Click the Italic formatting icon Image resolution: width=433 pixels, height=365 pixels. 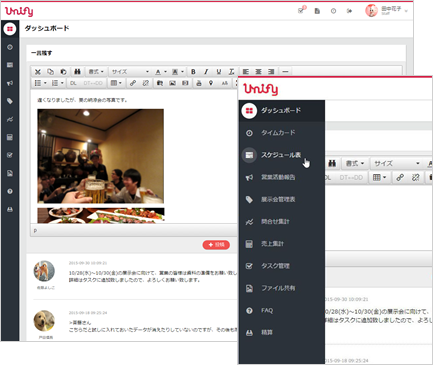[206, 72]
